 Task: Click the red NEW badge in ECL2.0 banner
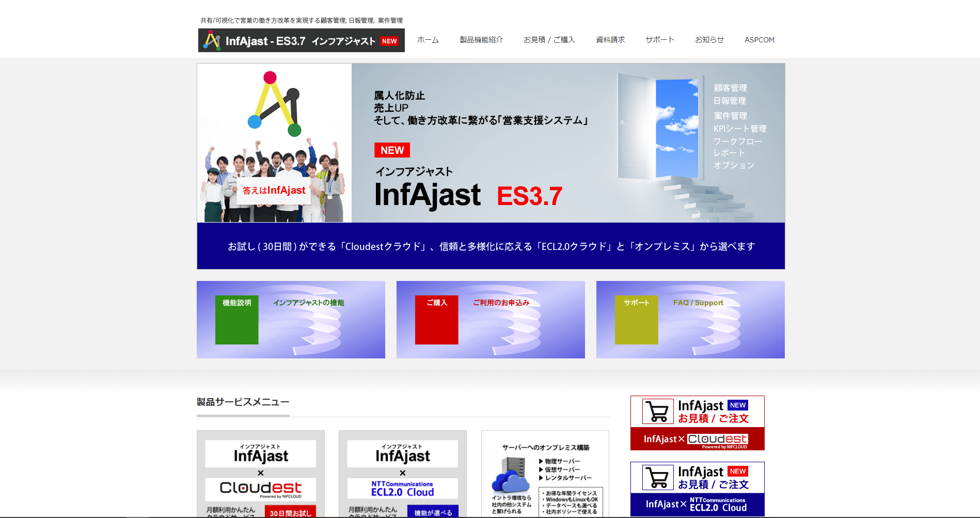pyautogui.click(x=738, y=471)
